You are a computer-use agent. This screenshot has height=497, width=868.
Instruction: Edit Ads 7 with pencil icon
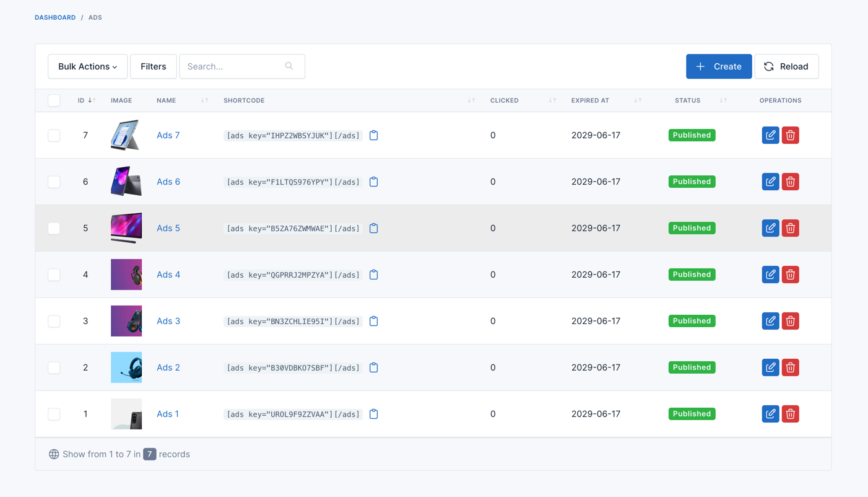pos(770,135)
